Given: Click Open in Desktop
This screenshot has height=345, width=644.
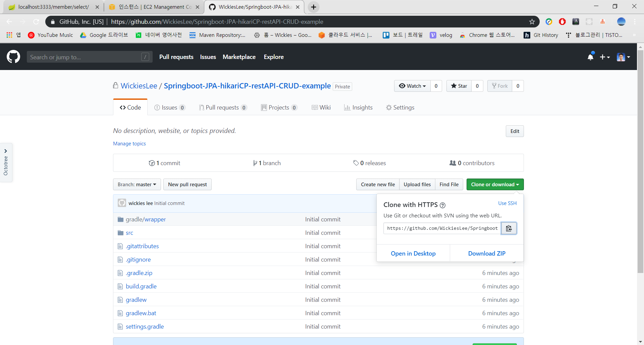Looking at the screenshot, I should click(413, 254).
